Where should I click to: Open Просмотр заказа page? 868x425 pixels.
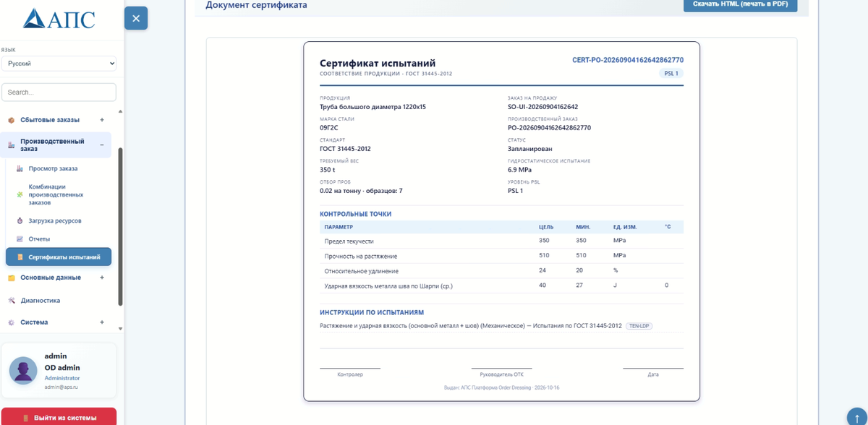(53, 168)
